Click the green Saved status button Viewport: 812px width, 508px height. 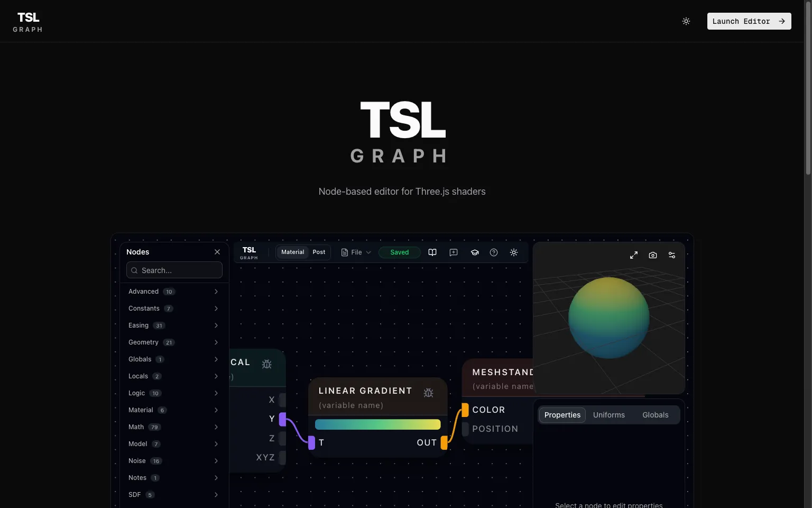click(400, 252)
